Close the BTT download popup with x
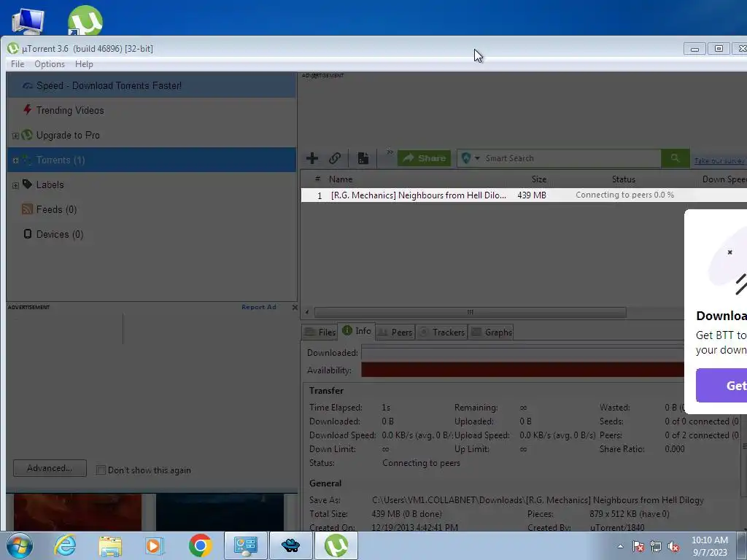747x560 pixels. tap(729, 252)
